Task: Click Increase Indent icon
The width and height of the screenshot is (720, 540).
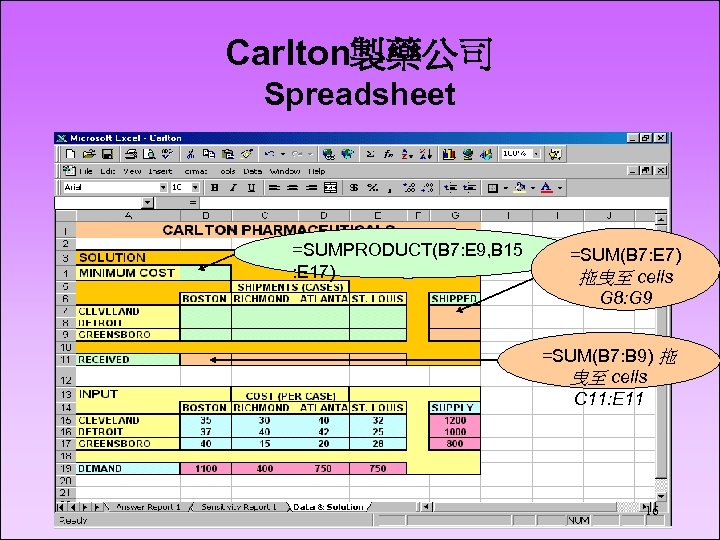Action: coord(469,187)
